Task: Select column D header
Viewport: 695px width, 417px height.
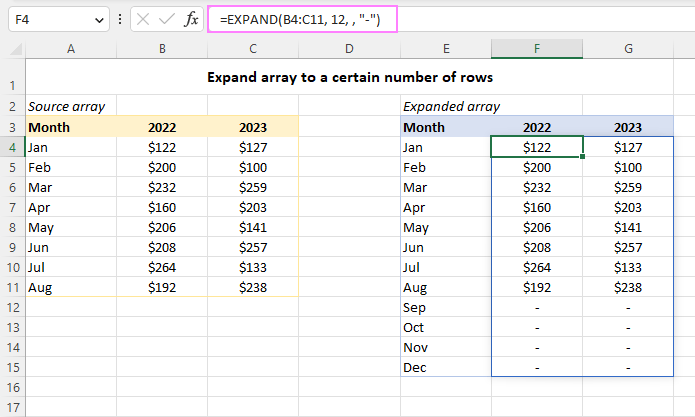Action: coord(349,49)
